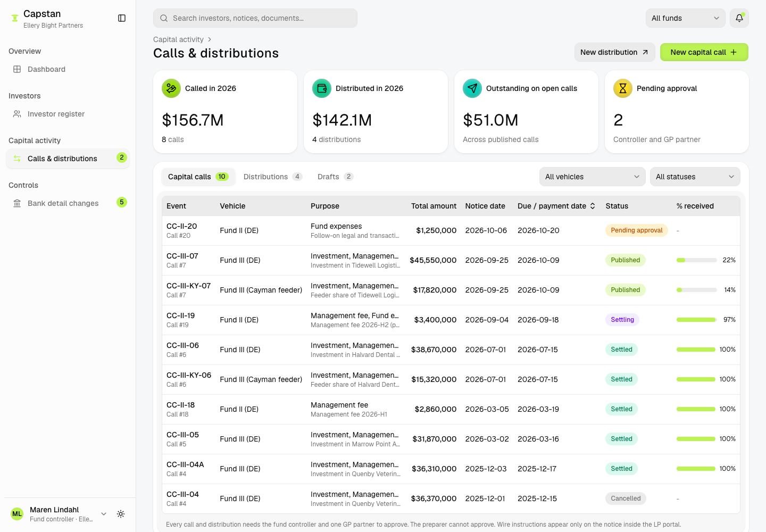Expand the Maren Lindahl account menu
The height and width of the screenshot is (532, 766).
click(104, 514)
